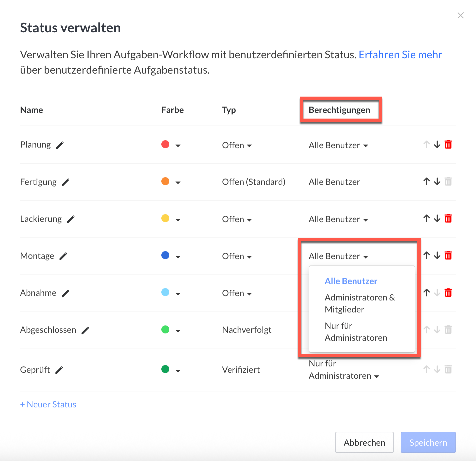Open Planung type dropdown
476x461 pixels.
[x=237, y=146]
